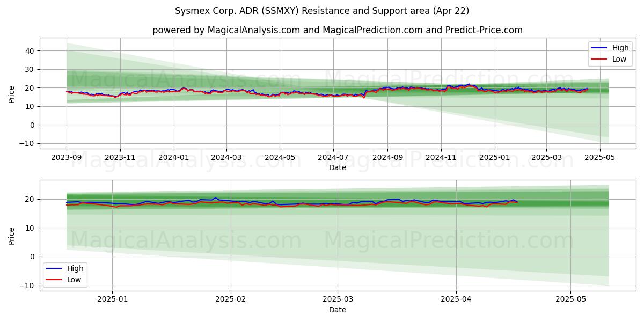Click the '2025-04' label on bottom chart axis
The image size is (644, 322).
coord(456,301)
